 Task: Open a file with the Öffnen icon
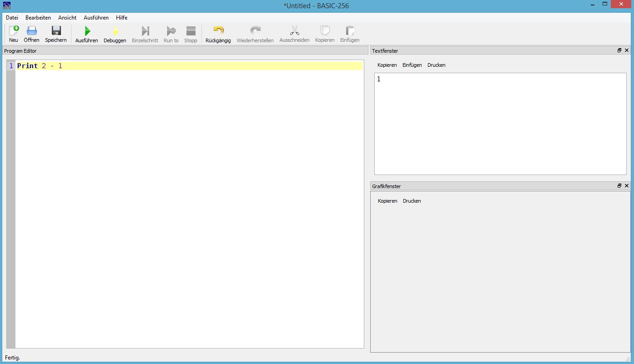tap(31, 31)
